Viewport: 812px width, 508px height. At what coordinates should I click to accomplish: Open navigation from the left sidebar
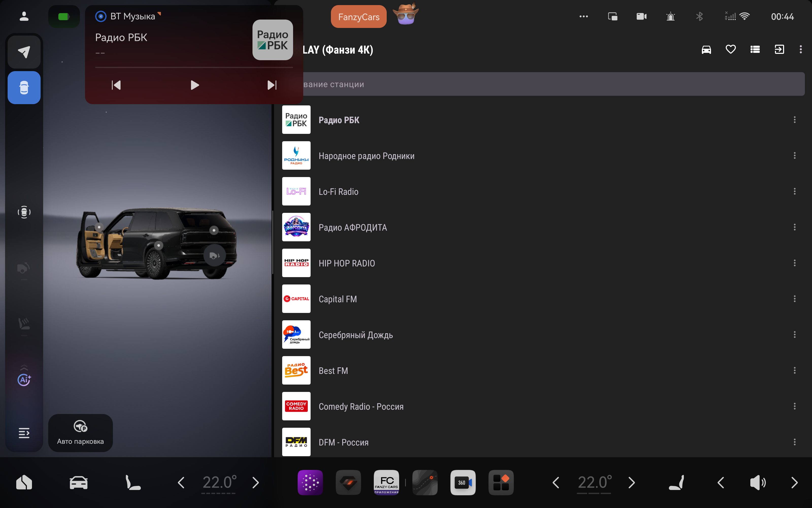click(24, 52)
